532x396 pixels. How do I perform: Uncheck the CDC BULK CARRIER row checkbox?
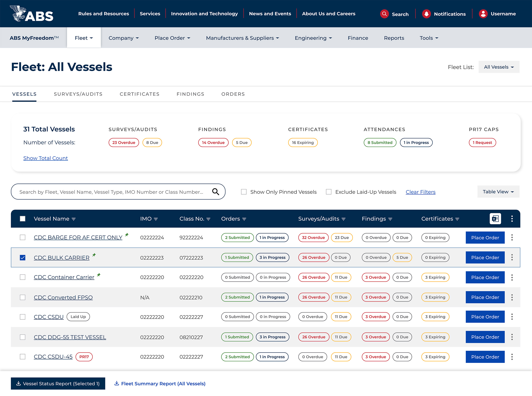(23, 257)
